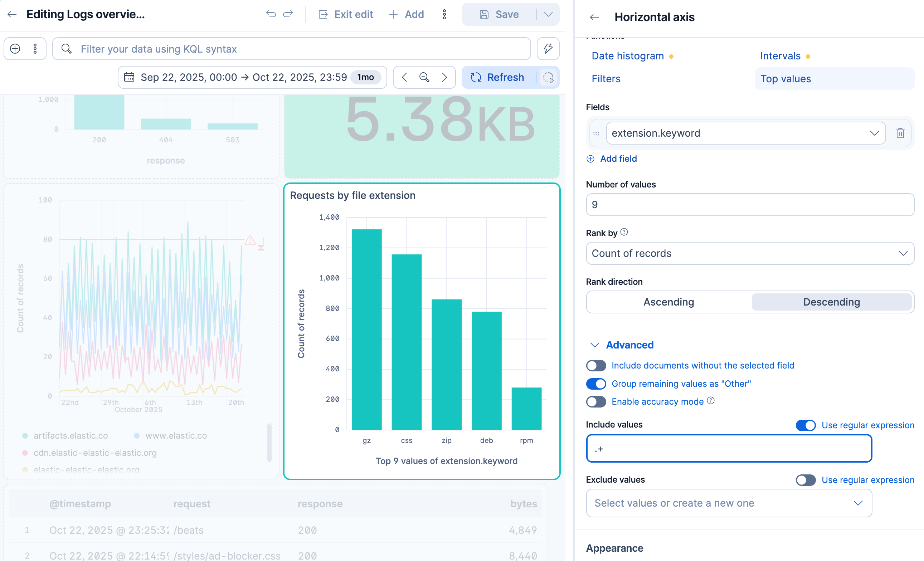Open the Save options dropdown arrow
Image resolution: width=924 pixels, height=561 pixels.
tap(548, 14)
